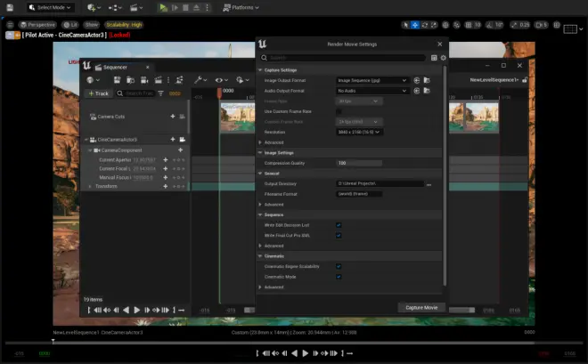Image resolution: width=588 pixels, height=364 pixels.
Task: Click the Sequencer play reverse button
Action: [x=127, y=310]
